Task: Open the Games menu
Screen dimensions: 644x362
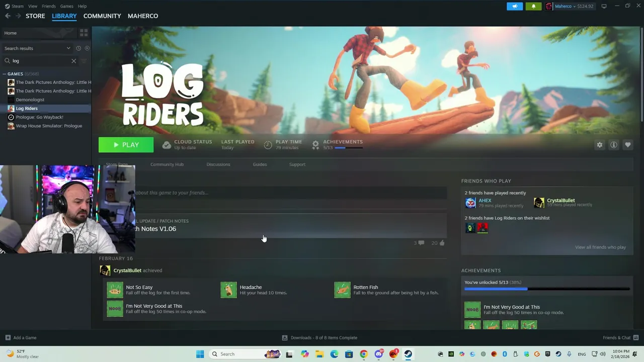Action: (66, 6)
